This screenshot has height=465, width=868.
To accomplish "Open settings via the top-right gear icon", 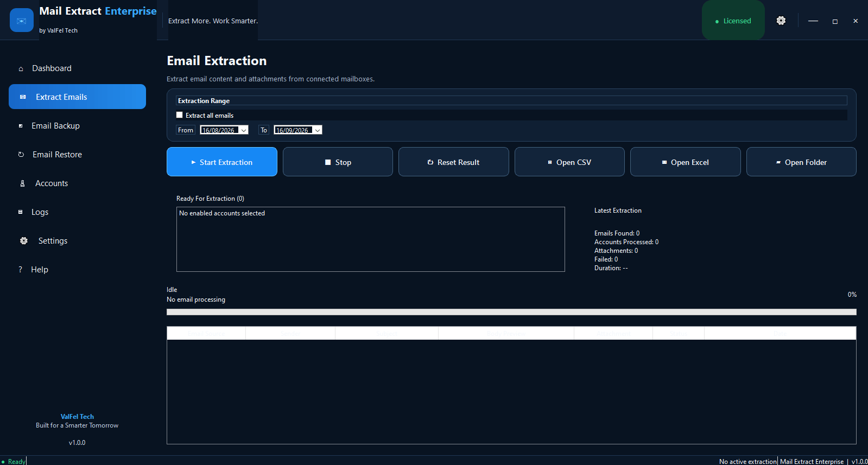I will point(781,21).
